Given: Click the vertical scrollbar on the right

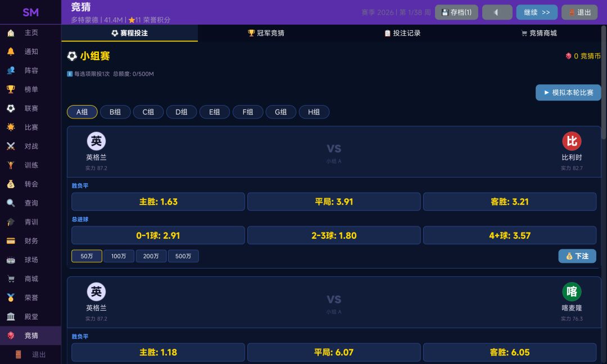Looking at the screenshot, I should coord(604,83).
